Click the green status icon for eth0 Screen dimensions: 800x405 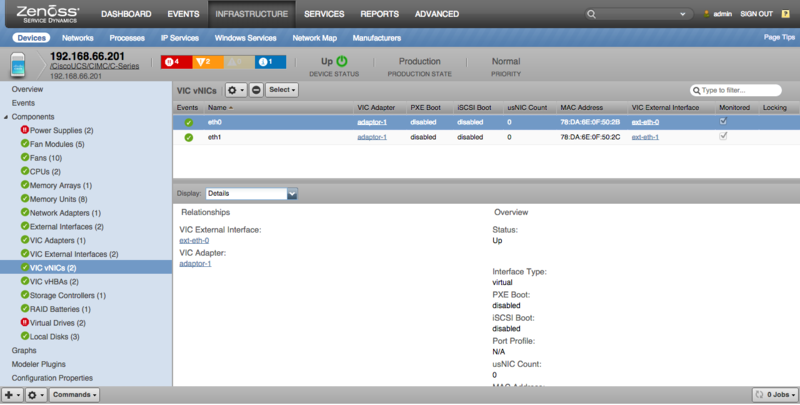coord(189,122)
